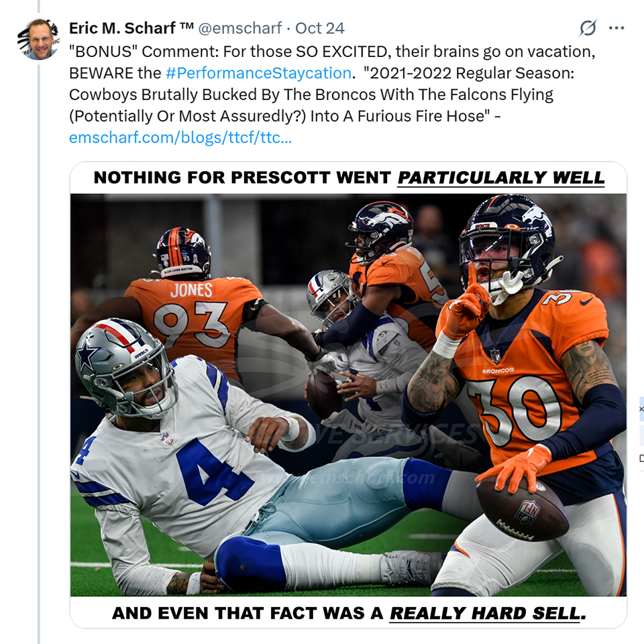Click the pale blue bar below the x
This screenshot has width=644, height=644.
[641, 432]
